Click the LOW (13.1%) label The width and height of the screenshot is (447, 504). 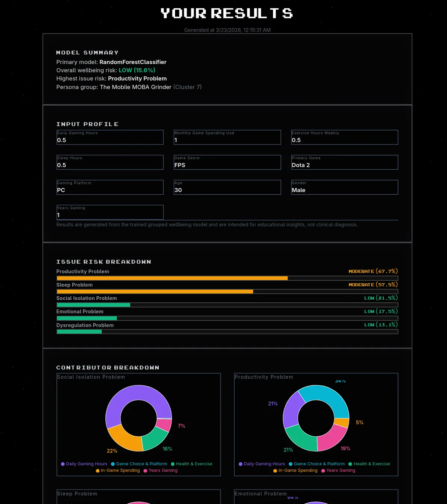(381, 325)
